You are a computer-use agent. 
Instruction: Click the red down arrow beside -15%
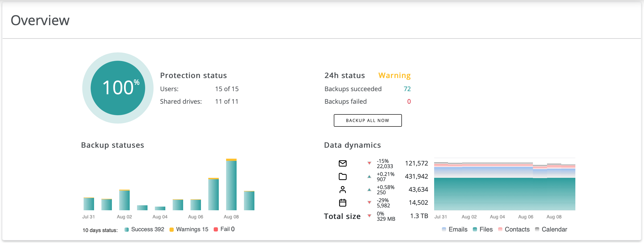pos(369,163)
